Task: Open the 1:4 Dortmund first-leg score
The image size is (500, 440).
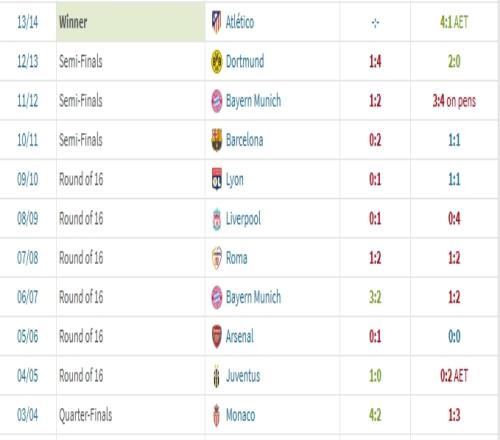Action: (x=375, y=62)
